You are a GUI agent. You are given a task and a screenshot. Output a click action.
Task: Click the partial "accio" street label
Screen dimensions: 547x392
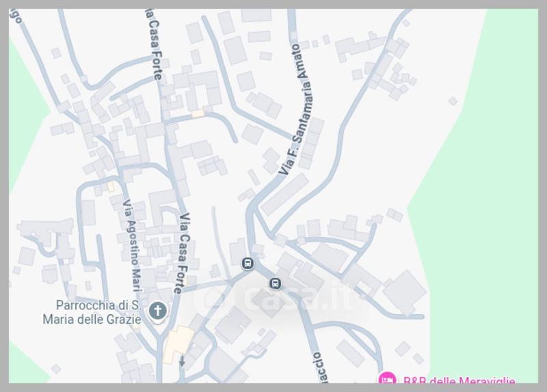coord(320,367)
